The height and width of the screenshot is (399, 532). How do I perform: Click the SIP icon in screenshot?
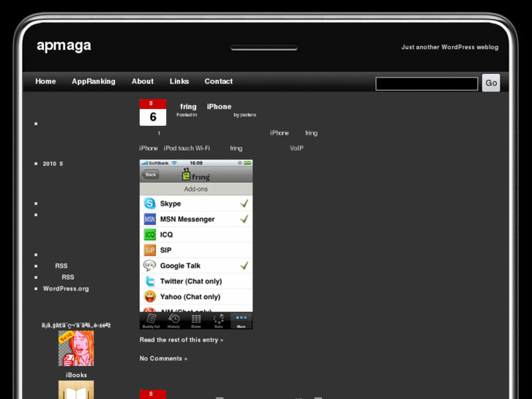point(149,250)
